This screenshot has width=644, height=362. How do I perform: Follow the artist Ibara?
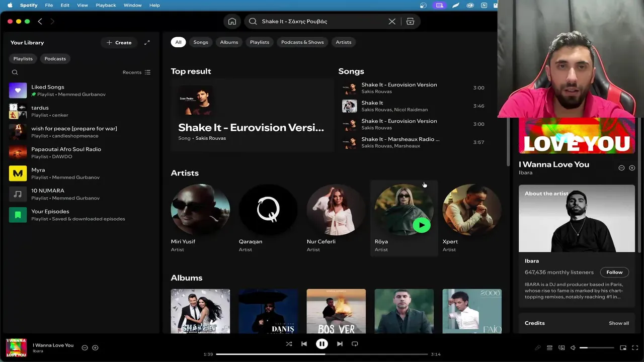[614, 272]
